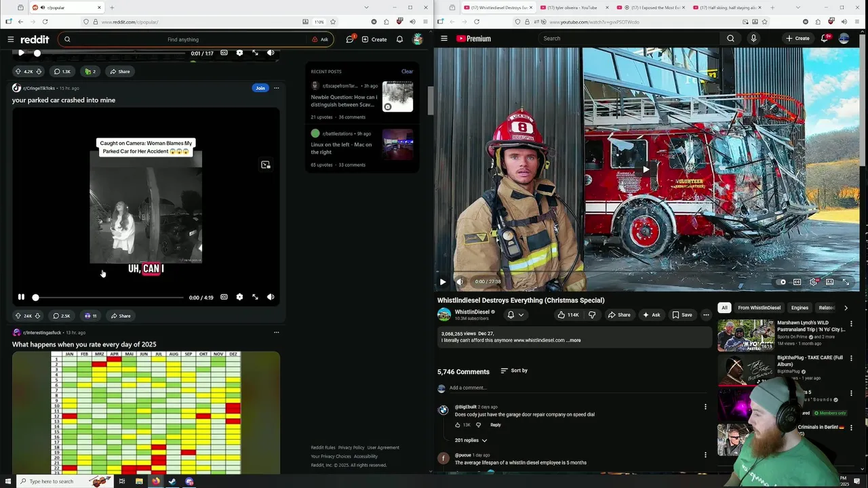This screenshot has width=868, height=488.
Task: Downvote the 24K parked car post
Action: 38,316
